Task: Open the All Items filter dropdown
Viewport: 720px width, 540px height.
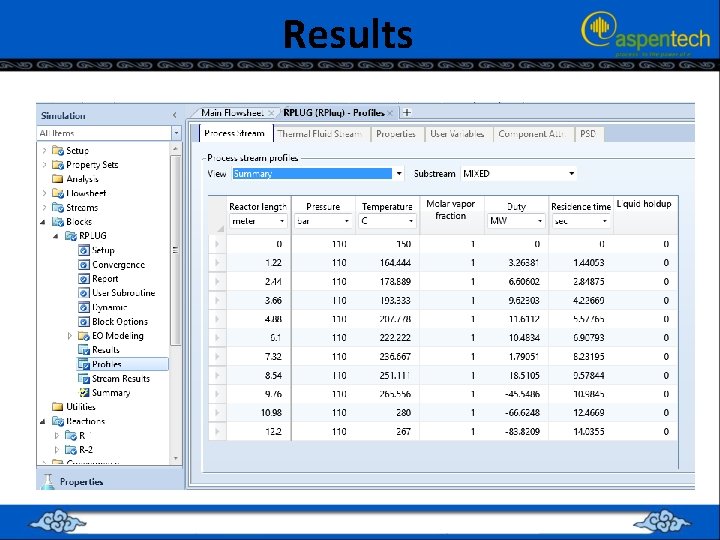Action: pos(176,133)
